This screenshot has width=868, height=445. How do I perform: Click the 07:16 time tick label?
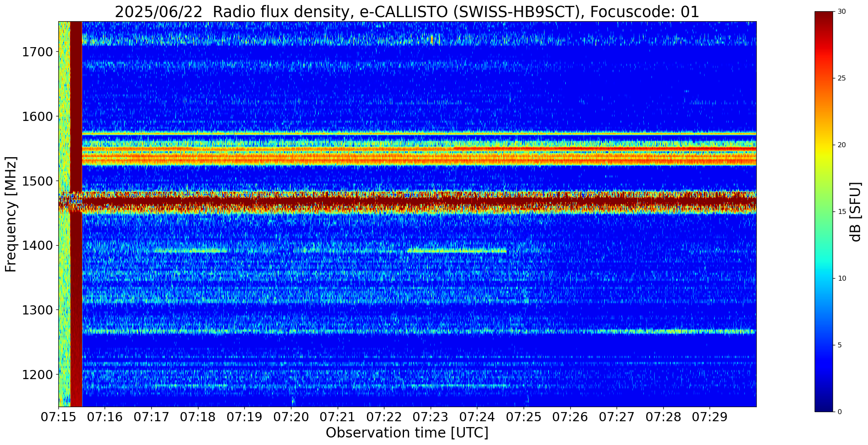coord(105,417)
